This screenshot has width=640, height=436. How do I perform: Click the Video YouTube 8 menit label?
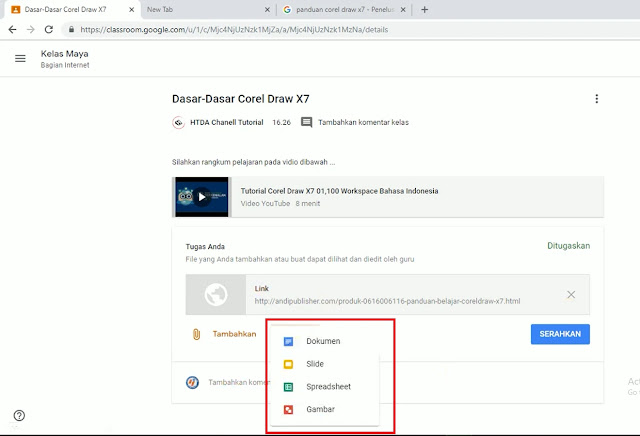tap(280, 203)
